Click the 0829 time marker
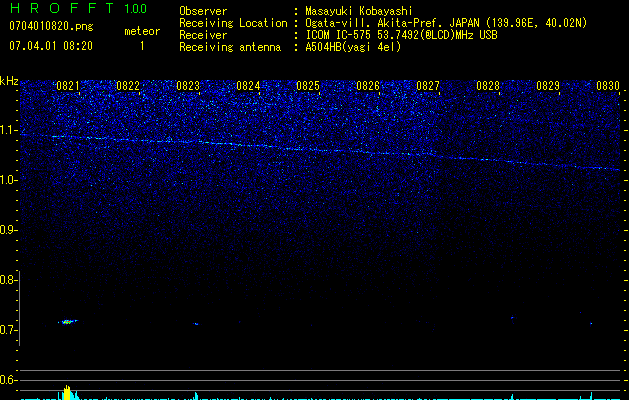This screenshot has width=629, height=400. point(548,86)
